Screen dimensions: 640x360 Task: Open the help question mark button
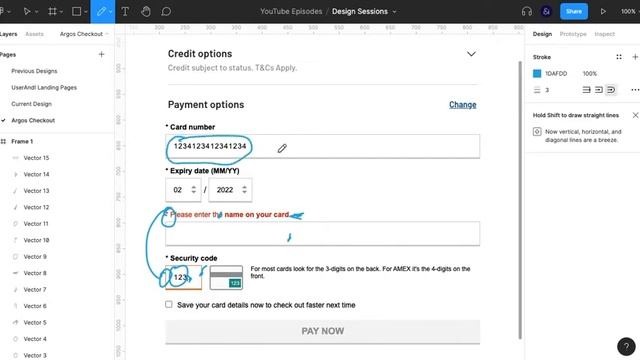[626, 347]
